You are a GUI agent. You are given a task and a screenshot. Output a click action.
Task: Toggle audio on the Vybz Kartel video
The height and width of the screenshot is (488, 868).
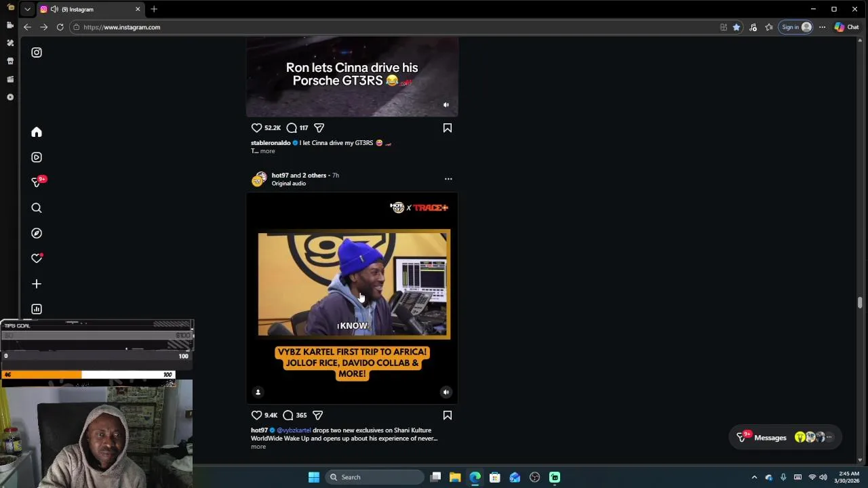tap(446, 392)
